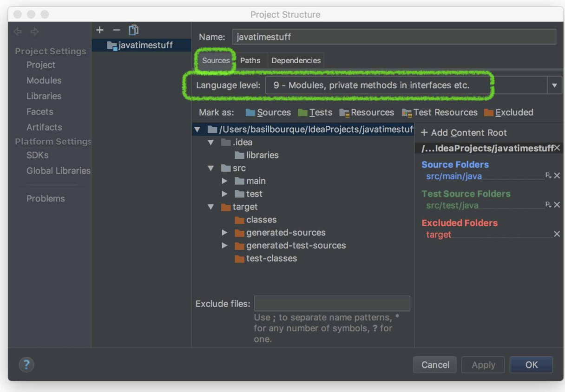The width and height of the screenshot is (565, 392).
Task: Click the green Tests mark icon
Action: pyautogui.click(x=302, y=112)
